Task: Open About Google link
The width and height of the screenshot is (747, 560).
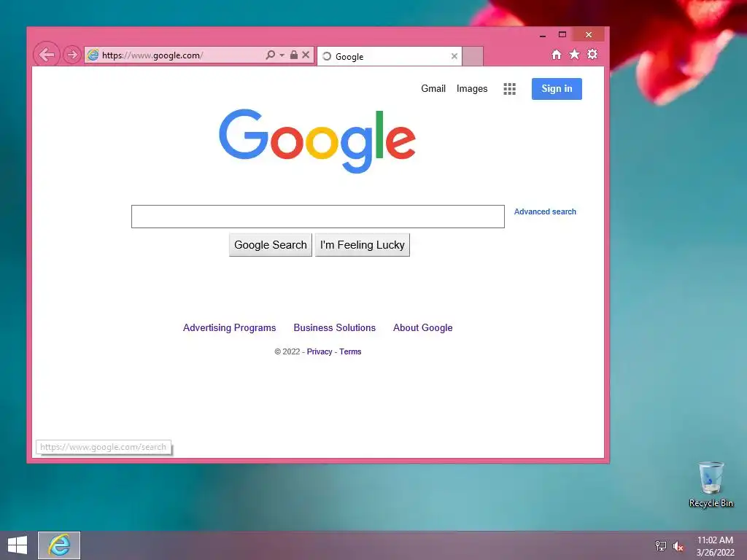Action: click(x=422, y=327)
